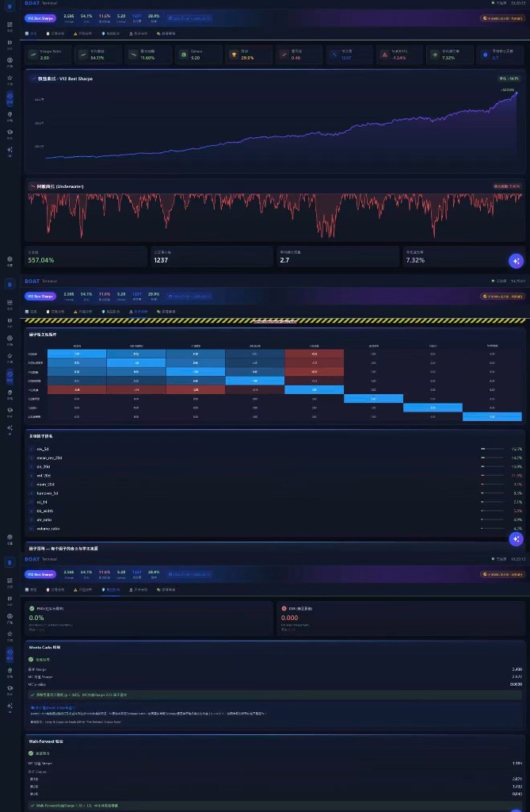This screenshot has width=530, height=812.
Task: Click the highlighted active sidebar icon in the equity curve screen
Action: (x=10, y=98)
